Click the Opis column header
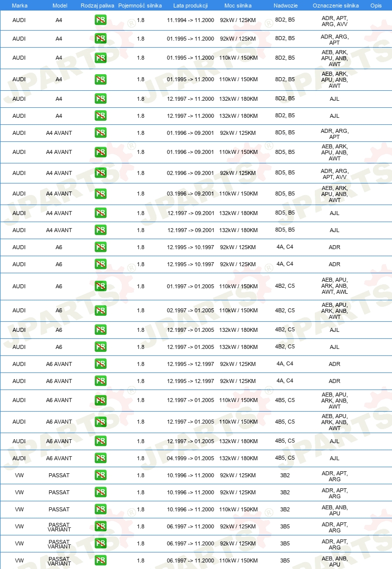392x569 pixels. tap(376, 6)
